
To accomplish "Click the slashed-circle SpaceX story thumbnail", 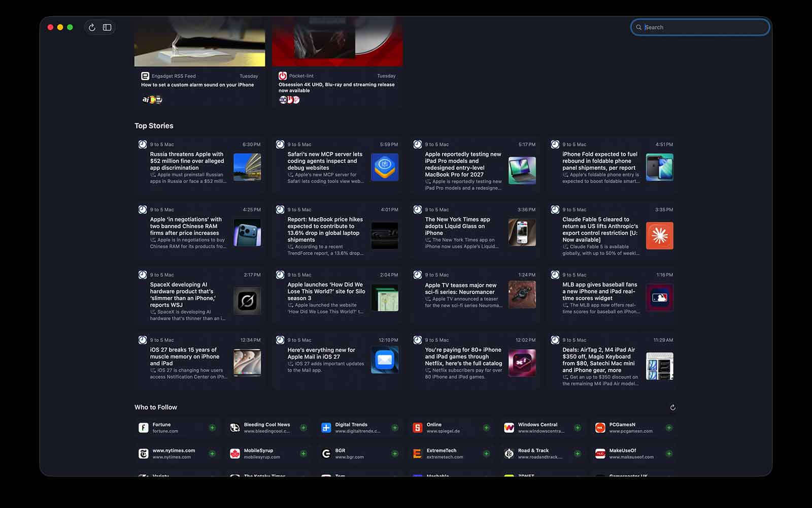I will click(x=247, y=301).
